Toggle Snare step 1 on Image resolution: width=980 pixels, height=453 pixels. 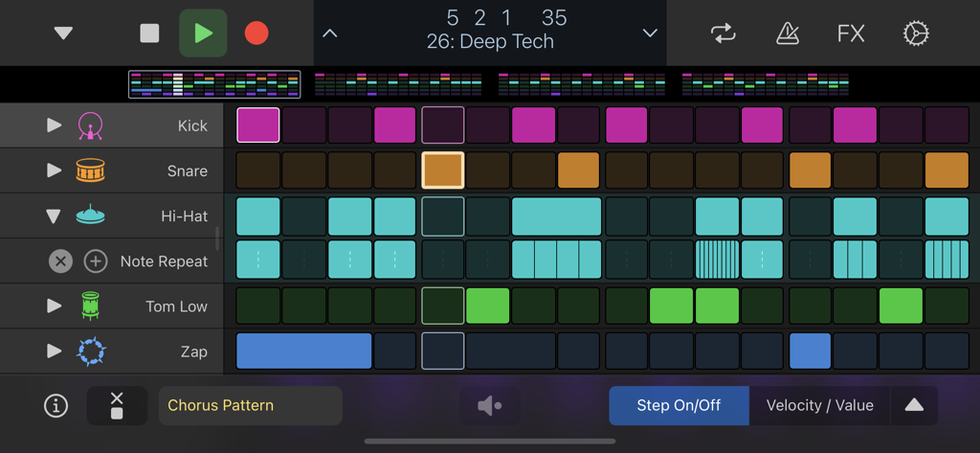[258, 170]
